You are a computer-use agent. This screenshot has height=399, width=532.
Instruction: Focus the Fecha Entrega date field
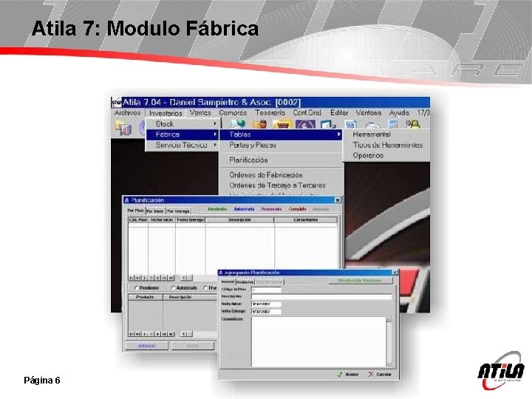pyautogui.click(x=266, y=312)
